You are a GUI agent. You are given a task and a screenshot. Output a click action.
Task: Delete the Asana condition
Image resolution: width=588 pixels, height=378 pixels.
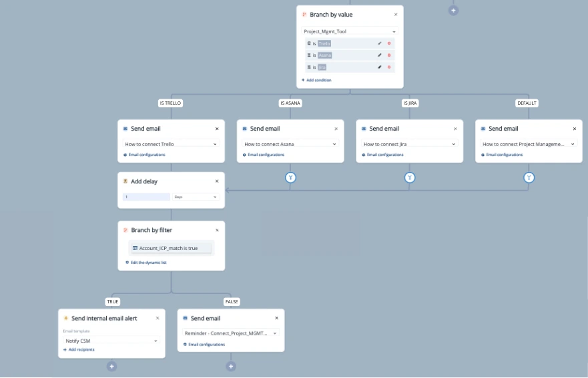tap(389, 55)
